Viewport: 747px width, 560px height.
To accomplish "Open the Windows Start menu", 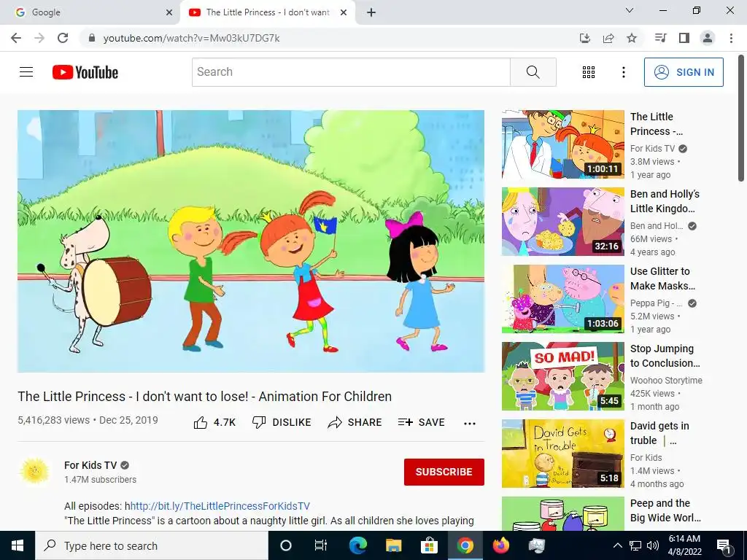I will point(18,545).
